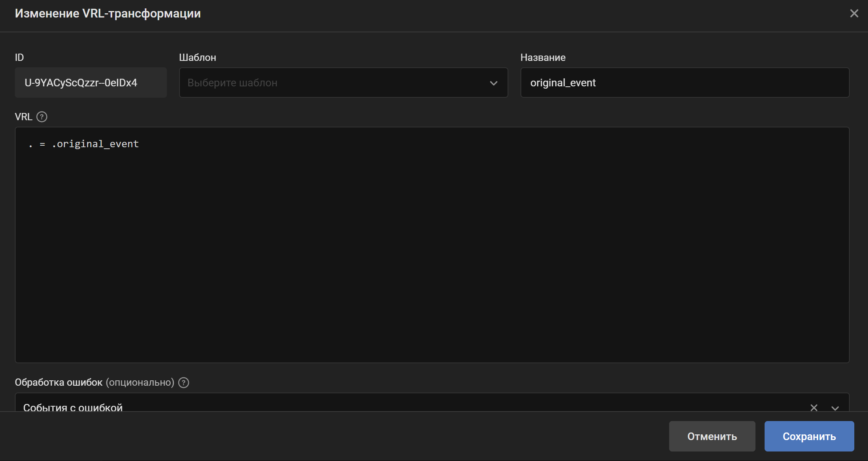The width and height of the screenshot is (868, 461).
Task: Open the Шаблон template dropdown
Action: coord(343,83)
